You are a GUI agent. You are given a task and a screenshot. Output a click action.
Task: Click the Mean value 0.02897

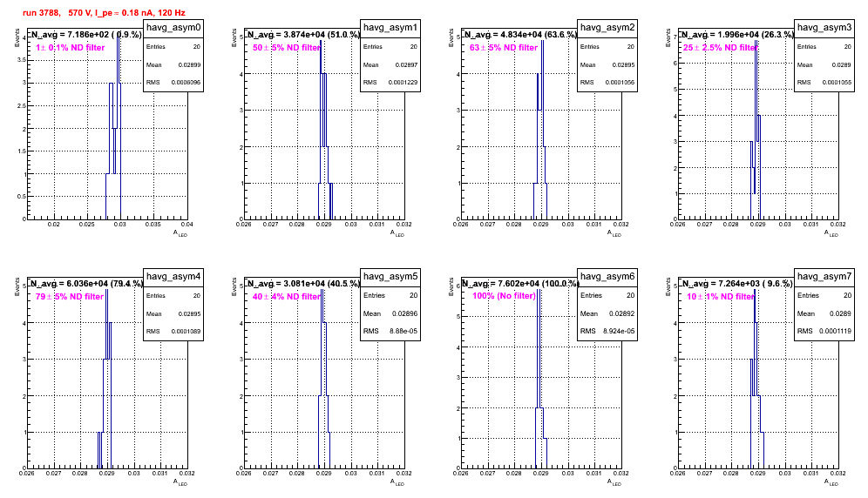pos(406,64)
